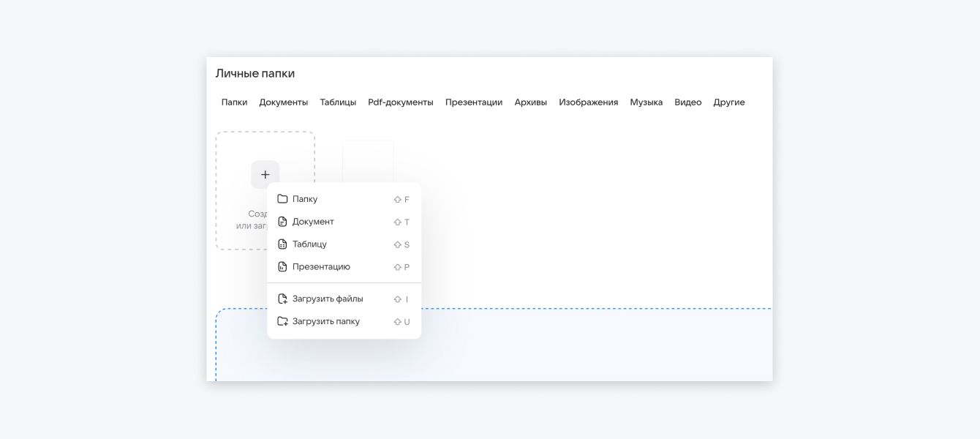The width and height of the screenshot is (980, 439).
Task: Switch to the Изображения tab
Action: click(588, 102)
